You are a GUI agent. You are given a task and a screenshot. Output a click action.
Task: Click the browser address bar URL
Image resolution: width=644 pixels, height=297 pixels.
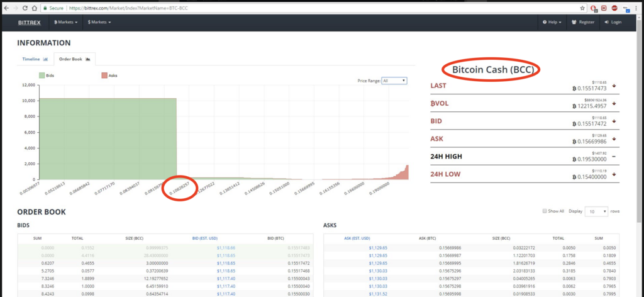128,8
